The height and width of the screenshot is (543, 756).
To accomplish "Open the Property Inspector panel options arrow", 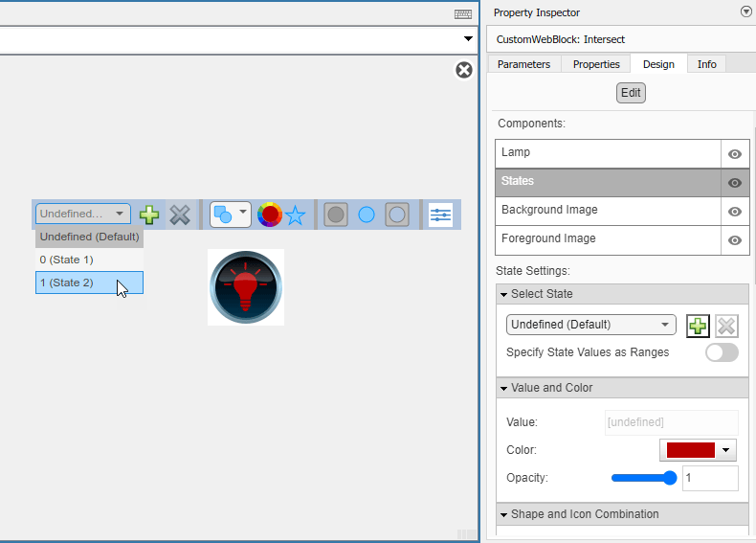I will click(x=745, y=11).
